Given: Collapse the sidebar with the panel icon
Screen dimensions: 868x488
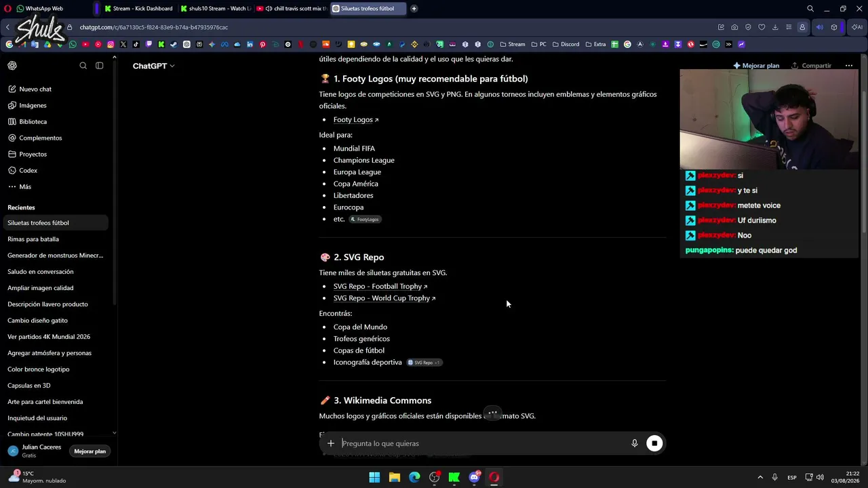Looking at the screenshot, I should 100,66.
